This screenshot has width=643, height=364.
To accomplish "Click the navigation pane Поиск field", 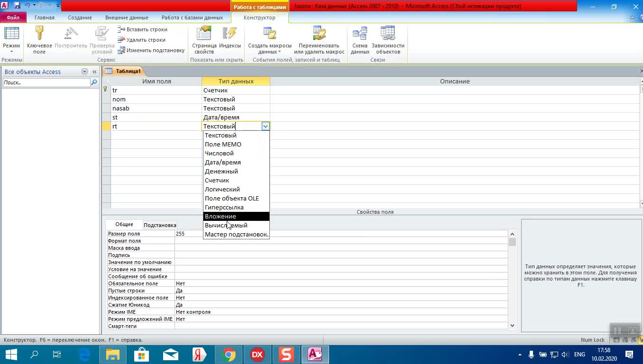I will pyautogui.click(x=46, y=82).
